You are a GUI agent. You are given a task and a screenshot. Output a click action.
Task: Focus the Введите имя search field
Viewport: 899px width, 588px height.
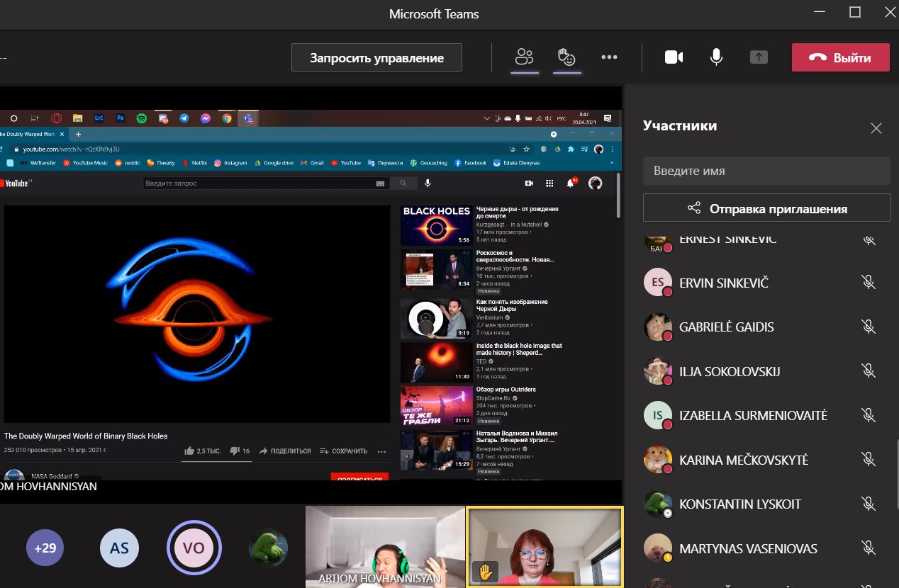766,171
